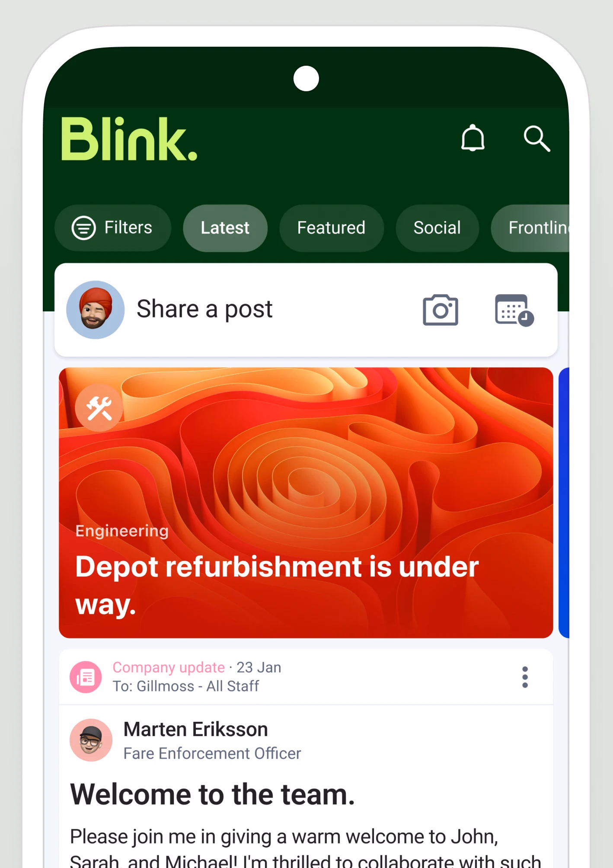The width and height of the screenshot is (613, 868).
Task: Open Marten Eriksson's profile name
Action: click(x=195, y=730)
